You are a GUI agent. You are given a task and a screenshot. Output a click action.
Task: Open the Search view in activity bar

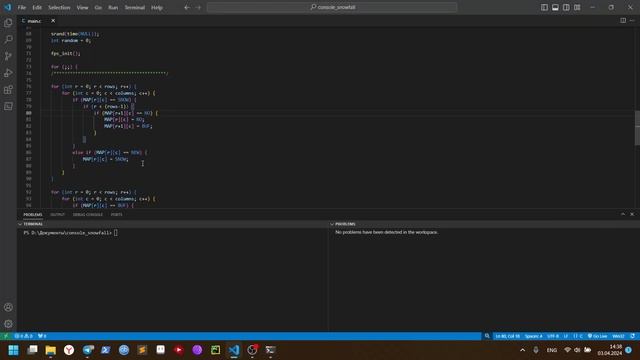(x=8, y=40)
